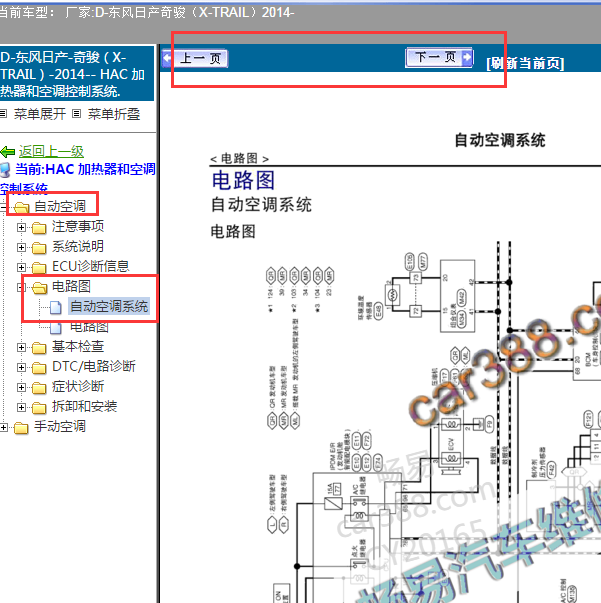Screen dimensions: 601x603
Task: Open the 症状诊断 folder
Action: tap(78, 386)
